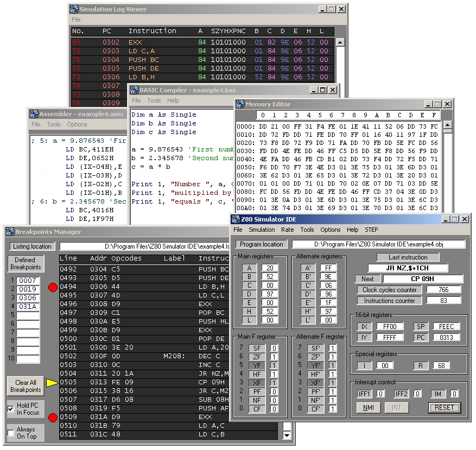Click the IFF1 button in Interrupt control
Screen dimensions: 476x450
364,394
